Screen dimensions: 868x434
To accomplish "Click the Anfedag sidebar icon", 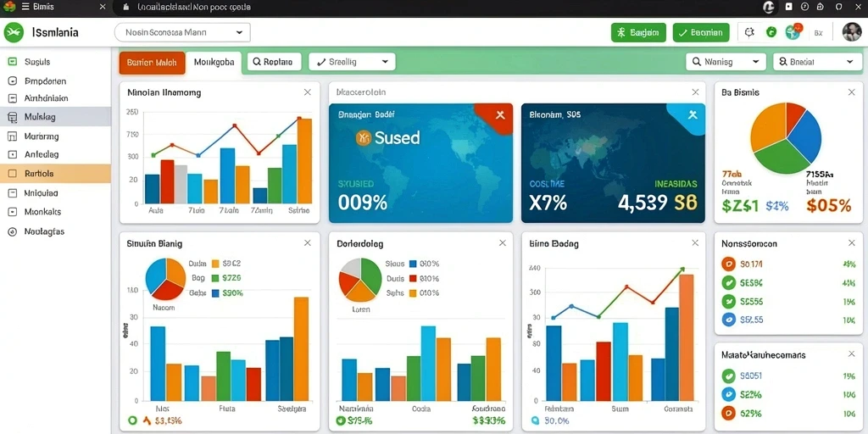I will click(13, 155).
